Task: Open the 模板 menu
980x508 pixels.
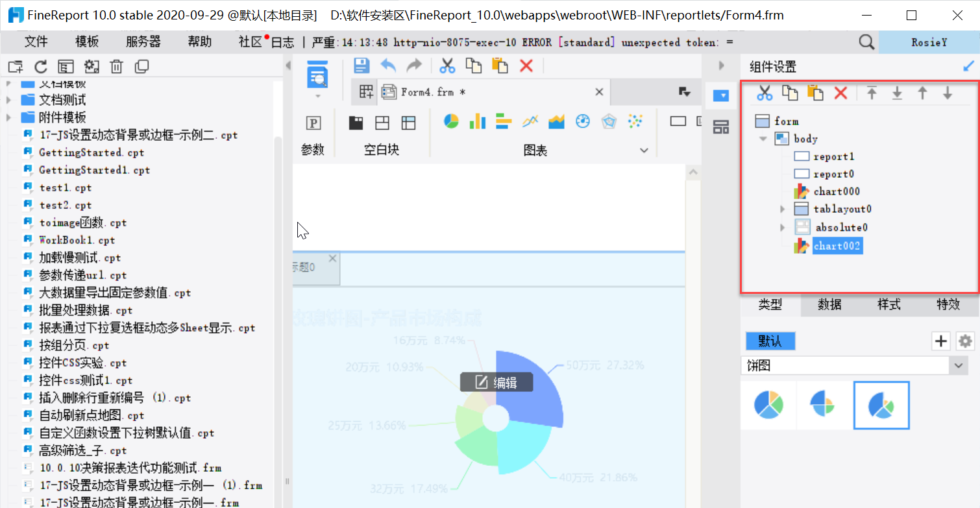Action: [x=87, y=42]
